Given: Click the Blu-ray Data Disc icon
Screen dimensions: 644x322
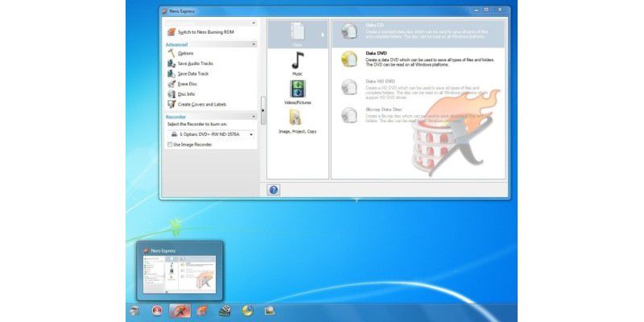Looking at the screenshot, I should click(349, 115).
